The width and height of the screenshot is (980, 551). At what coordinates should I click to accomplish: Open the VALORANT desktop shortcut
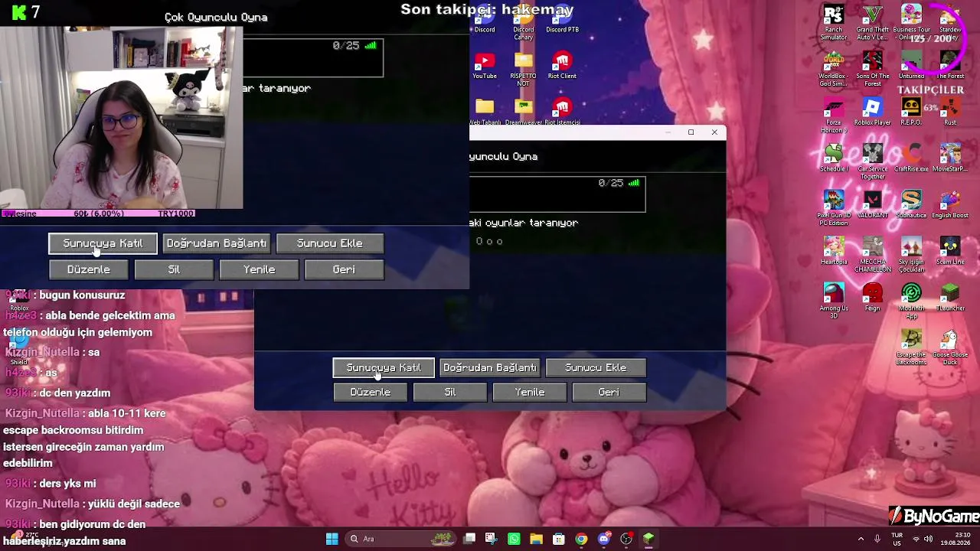pos(872,205)
